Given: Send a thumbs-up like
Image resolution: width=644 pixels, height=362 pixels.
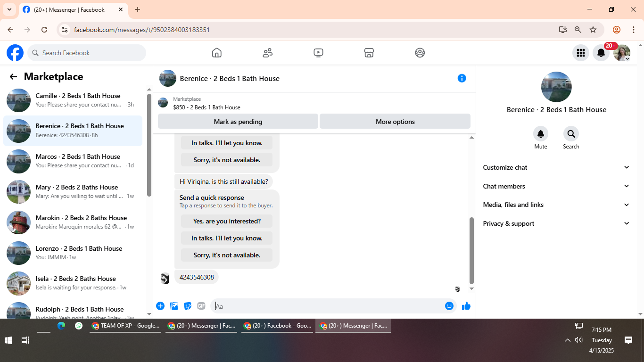Looking at the screenshot, I should 466,306.
